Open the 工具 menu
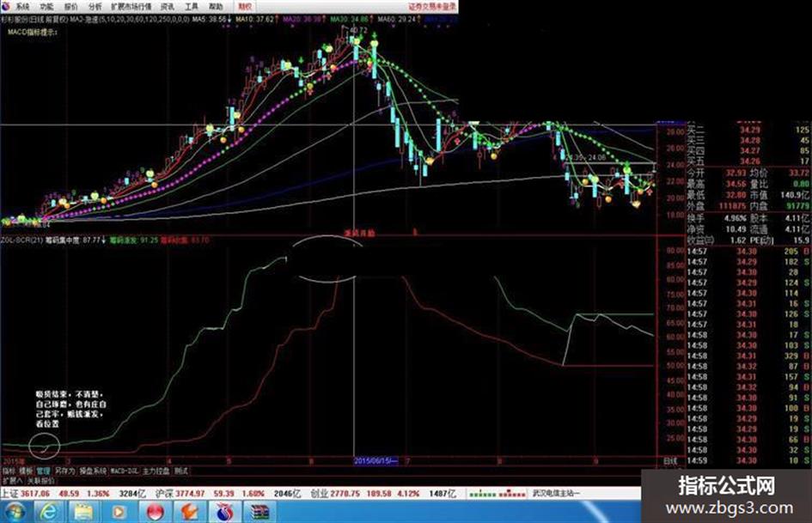 tap(192, 7)
